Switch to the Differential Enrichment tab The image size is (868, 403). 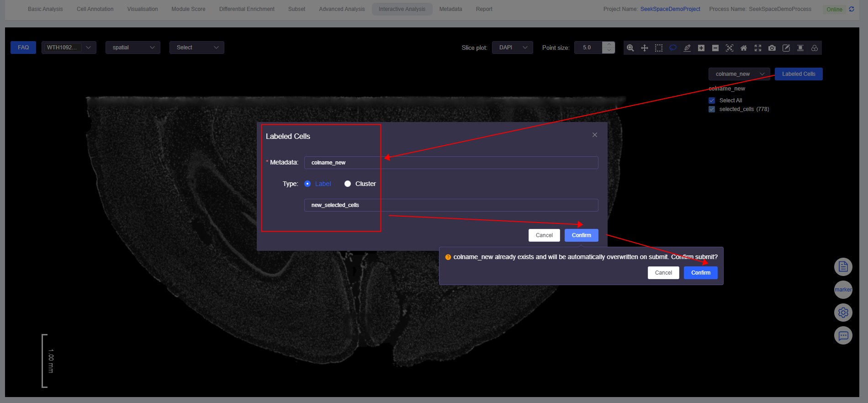(247, 9)
